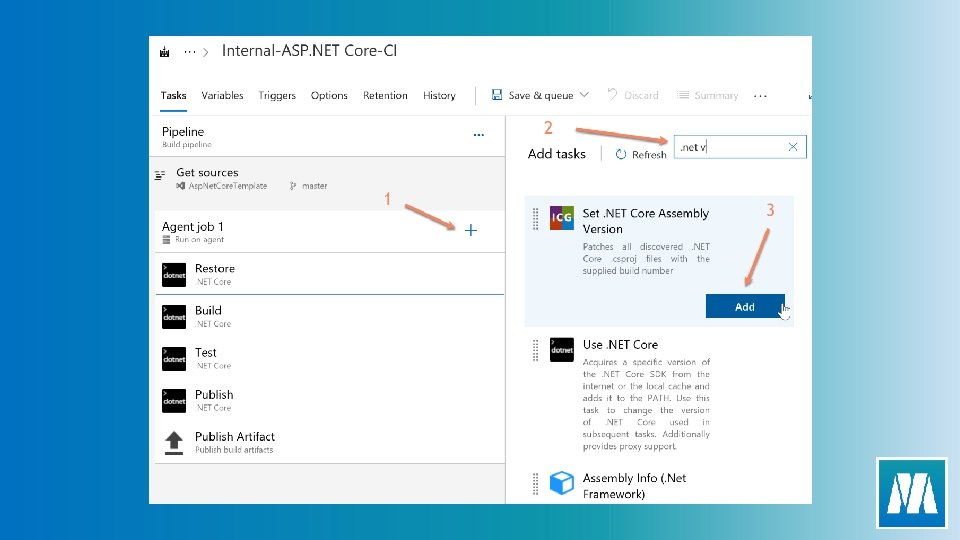960x540 pixels.
Task: Click the build pipelines icon in breadcrumb
Action: coord(164,52)
